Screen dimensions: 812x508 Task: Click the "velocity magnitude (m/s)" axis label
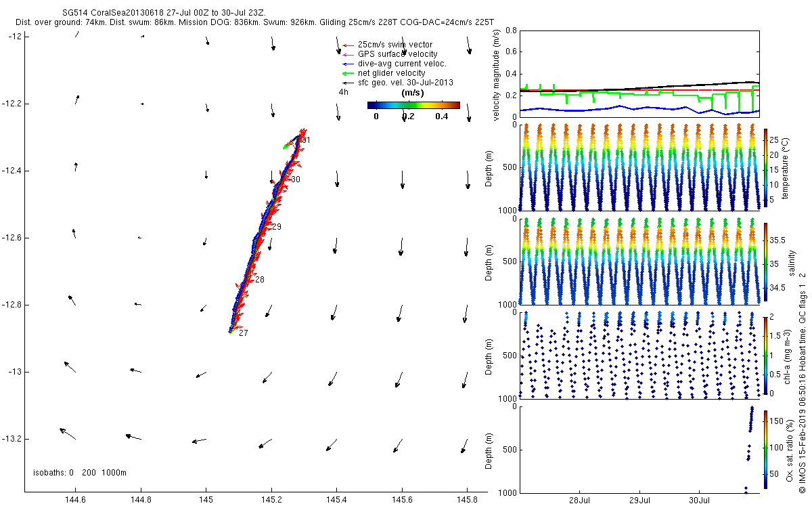coord(497,75)
